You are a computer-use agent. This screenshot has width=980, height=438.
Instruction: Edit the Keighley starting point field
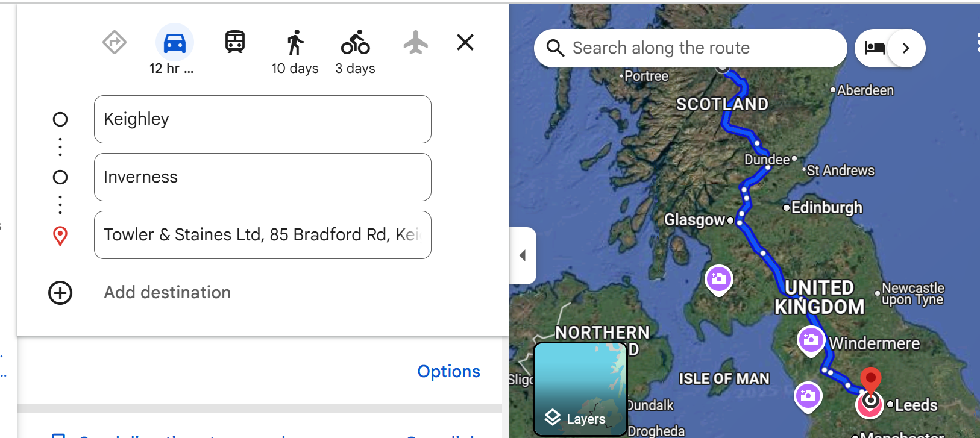click(x=262, y=119)
